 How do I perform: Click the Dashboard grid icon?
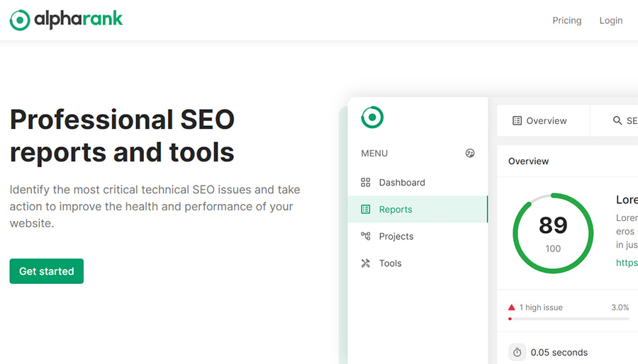pos(366,182)
